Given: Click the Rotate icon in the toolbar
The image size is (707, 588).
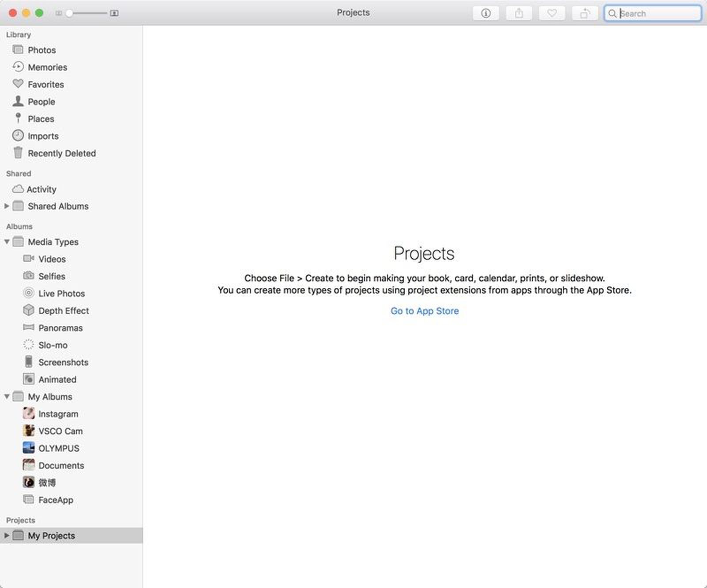Looking at the screenshot, I should click(x=584, y=13).
